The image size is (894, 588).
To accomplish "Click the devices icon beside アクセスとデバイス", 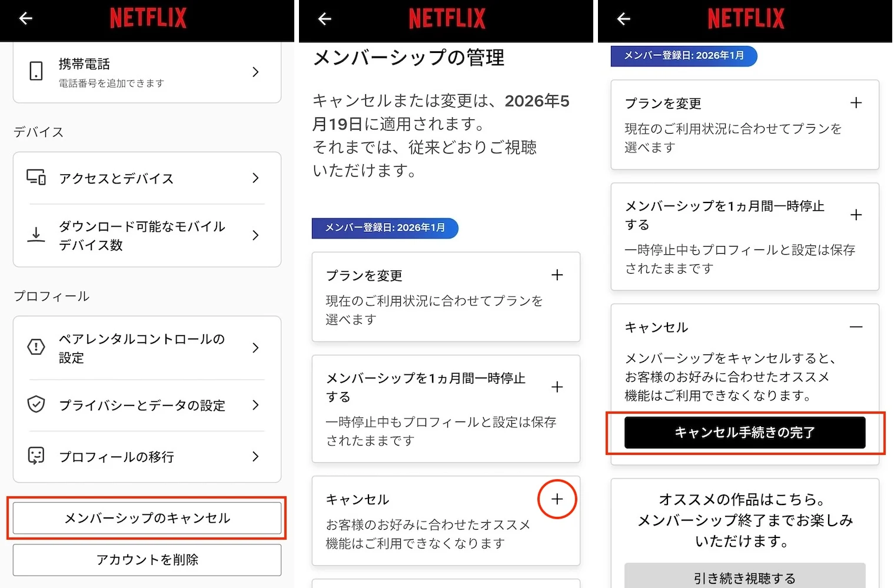I will click(36, 177).
